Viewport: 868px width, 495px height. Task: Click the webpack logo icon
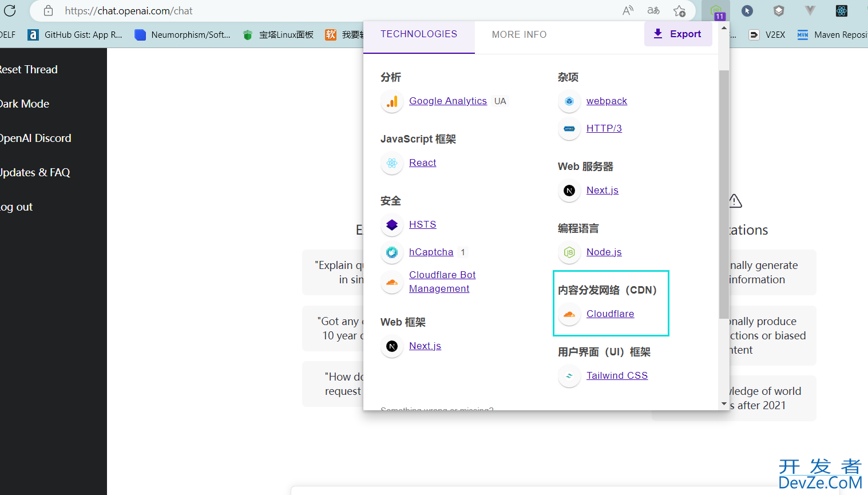coord(569,101)
